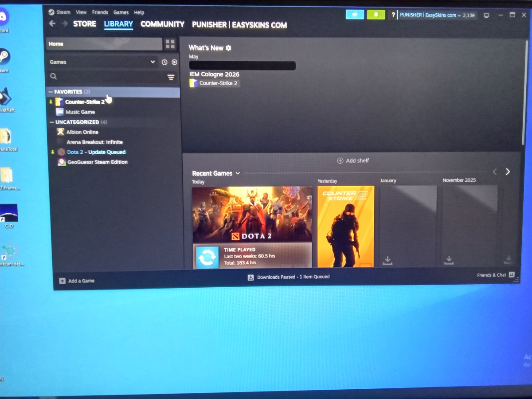Open Friends & Chat
This screenshot has height=399, width=532.
(x=496, y=275)
